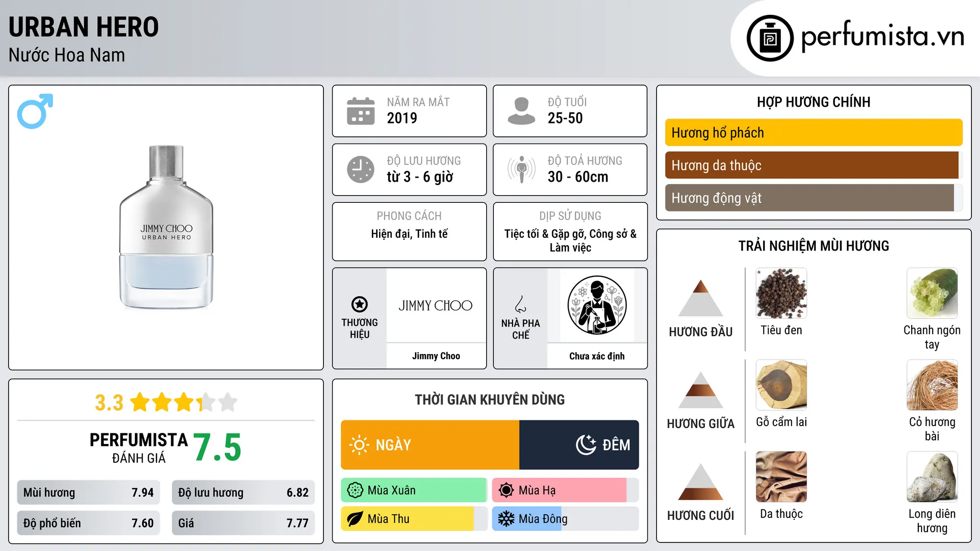This screenshot has width=980, height=551.
Task: Click the THỜI GIAN KHUYÊN DÙNG heading
Action: (x=490, y=399)
